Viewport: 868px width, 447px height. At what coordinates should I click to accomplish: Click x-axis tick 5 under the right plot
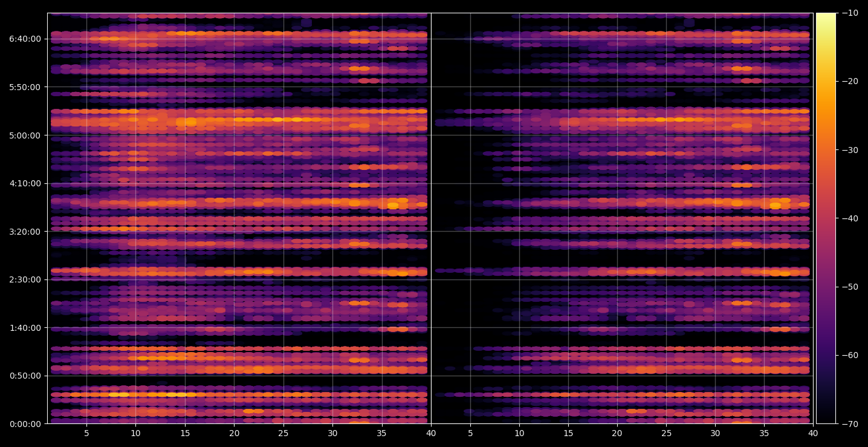470,434
